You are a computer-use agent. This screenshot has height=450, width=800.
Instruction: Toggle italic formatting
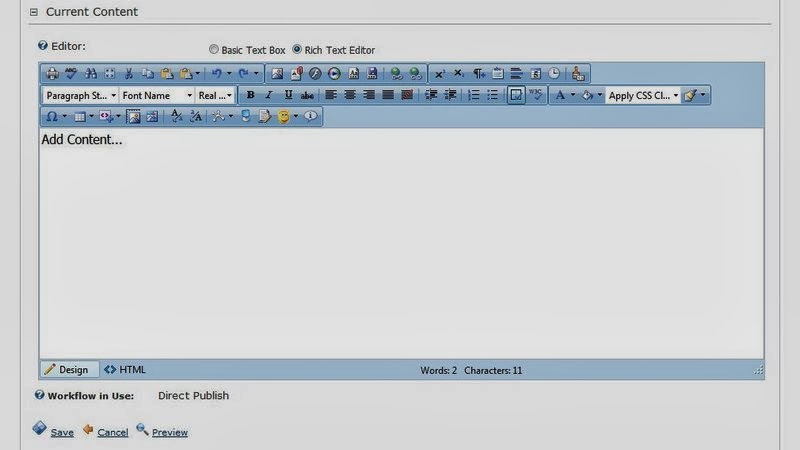pyautogui.click(x=269, y=95)
